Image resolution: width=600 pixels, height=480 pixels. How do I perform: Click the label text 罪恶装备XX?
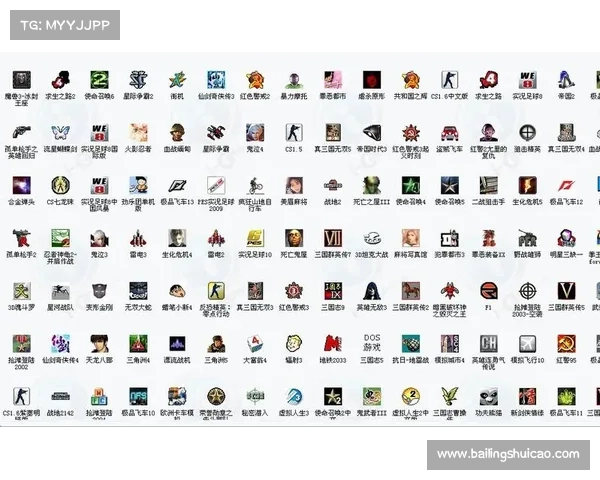click(x=489, y=254)
